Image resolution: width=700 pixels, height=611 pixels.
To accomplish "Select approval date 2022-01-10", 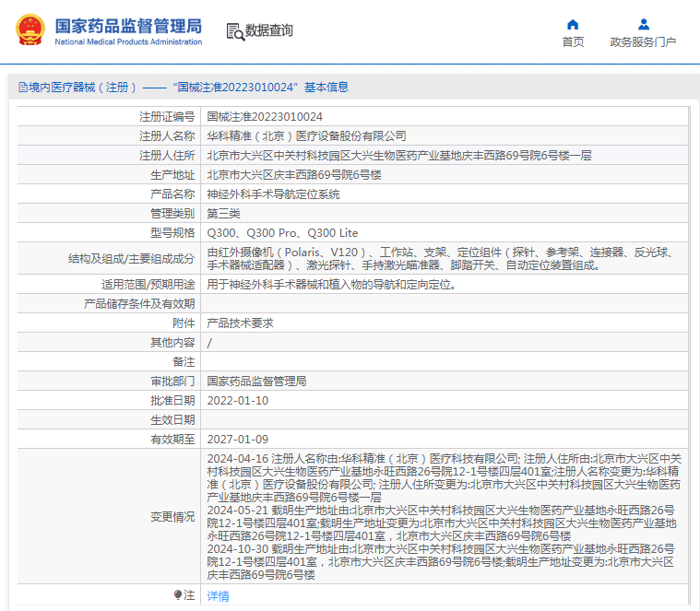I will 238,401.
